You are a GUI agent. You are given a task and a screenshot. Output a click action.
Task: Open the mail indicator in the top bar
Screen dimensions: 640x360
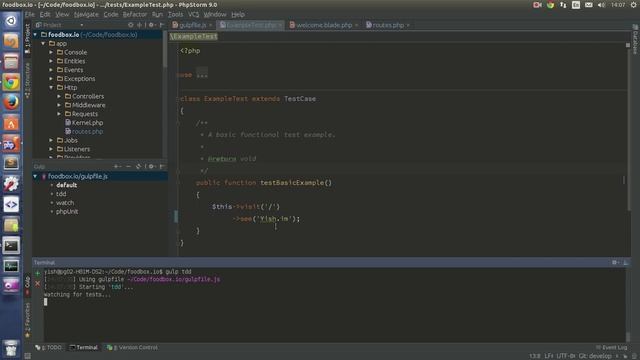coord(589,5)
